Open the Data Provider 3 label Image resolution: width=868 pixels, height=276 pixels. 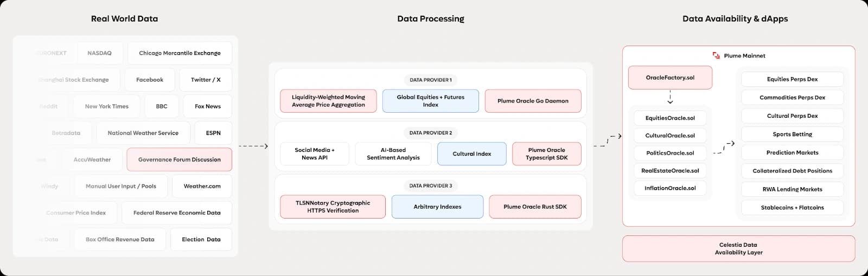click(x=430, y=185)
